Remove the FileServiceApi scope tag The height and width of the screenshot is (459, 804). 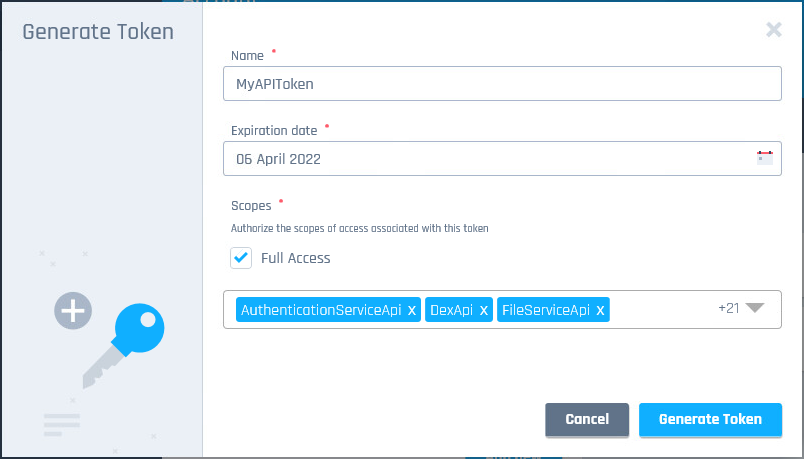(x=600, y=311)
